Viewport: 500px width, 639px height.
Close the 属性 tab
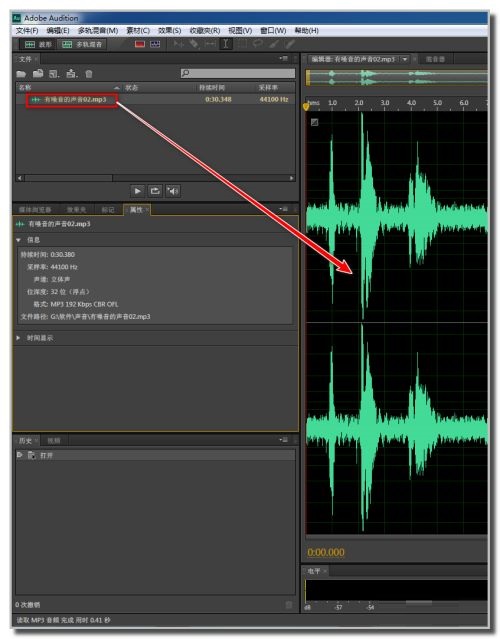click(x=147, y=210)
